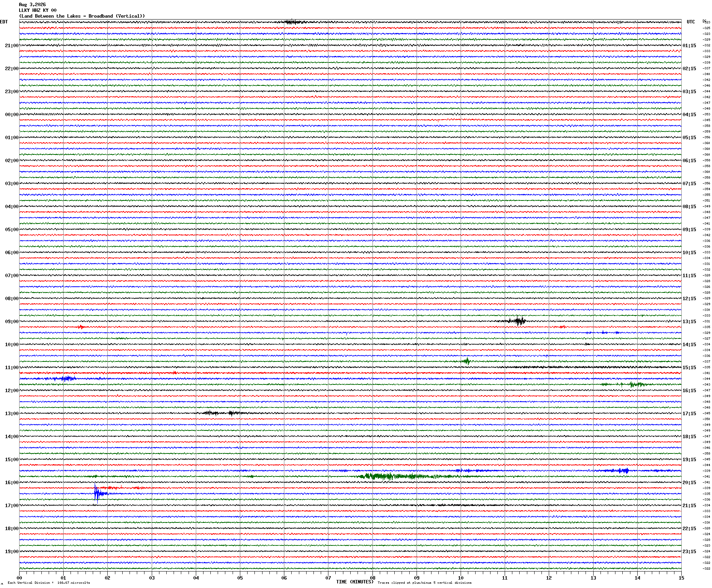Click the 'EDT' timezone label

tap(4, 22)
